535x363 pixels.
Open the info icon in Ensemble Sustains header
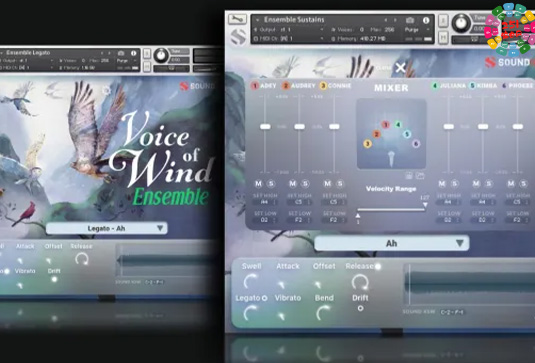coord(426,20)
